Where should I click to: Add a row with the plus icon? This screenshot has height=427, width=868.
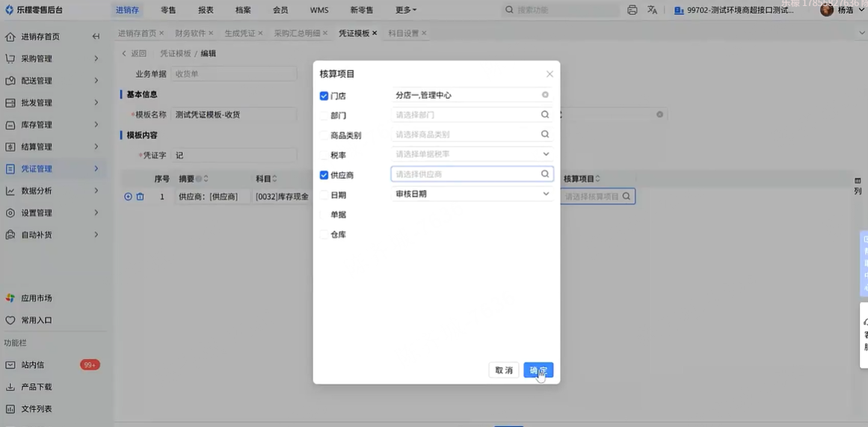coord(128,197)
